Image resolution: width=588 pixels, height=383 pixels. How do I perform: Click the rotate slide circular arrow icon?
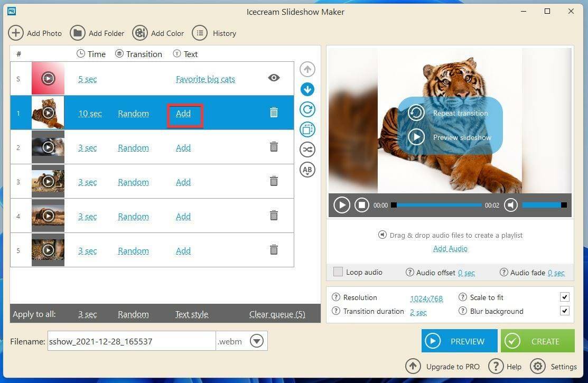307,109
